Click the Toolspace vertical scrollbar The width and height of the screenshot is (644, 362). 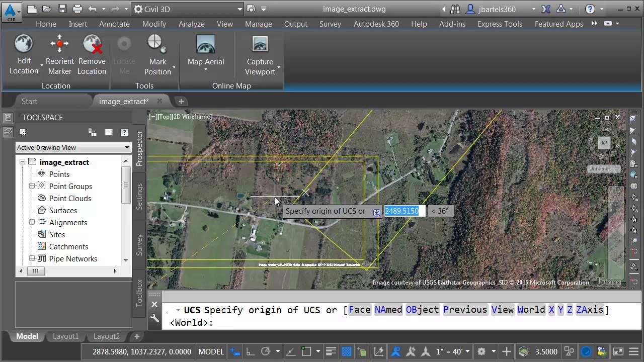(x=126, y=210)
